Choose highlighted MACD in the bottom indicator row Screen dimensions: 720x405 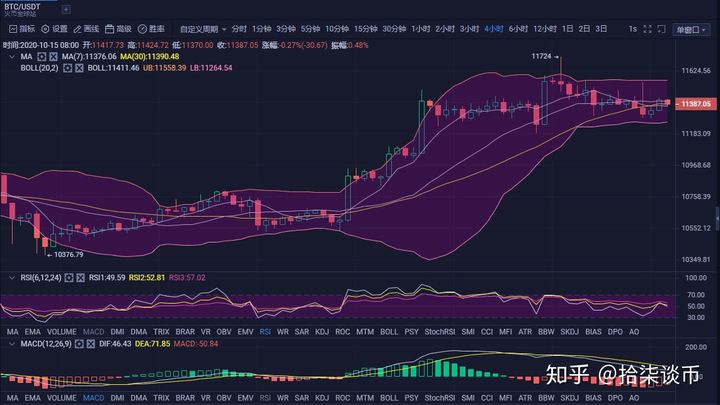point(94,398)
